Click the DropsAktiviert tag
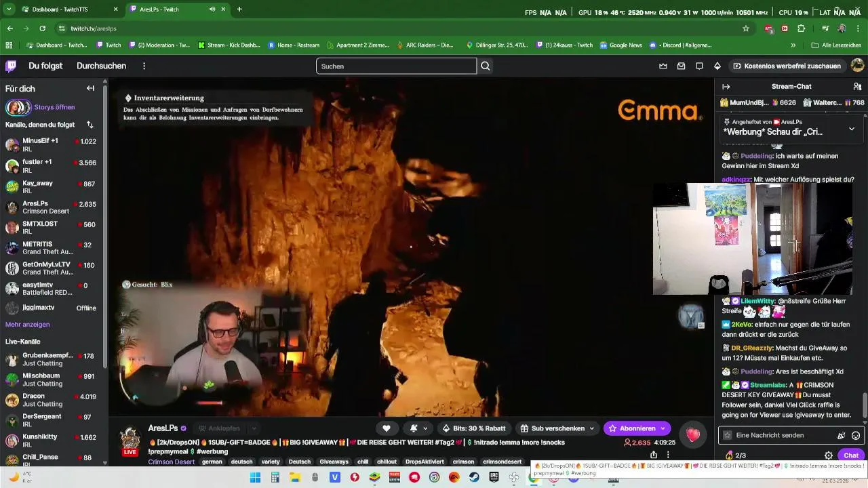This screenshot has height=488, width=868. point(425,462)
